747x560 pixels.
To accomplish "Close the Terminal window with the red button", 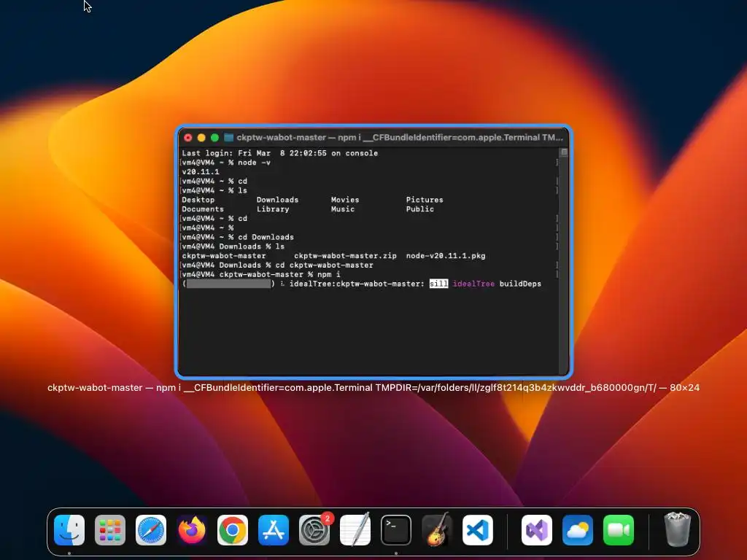I will (188, 138).
